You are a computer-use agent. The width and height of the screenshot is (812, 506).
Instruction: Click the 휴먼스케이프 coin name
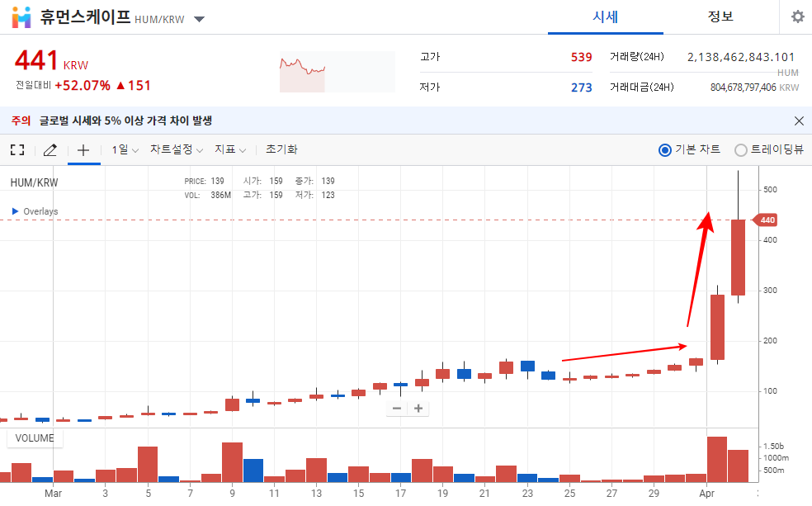pyautogui.click(x=86, y=17)
